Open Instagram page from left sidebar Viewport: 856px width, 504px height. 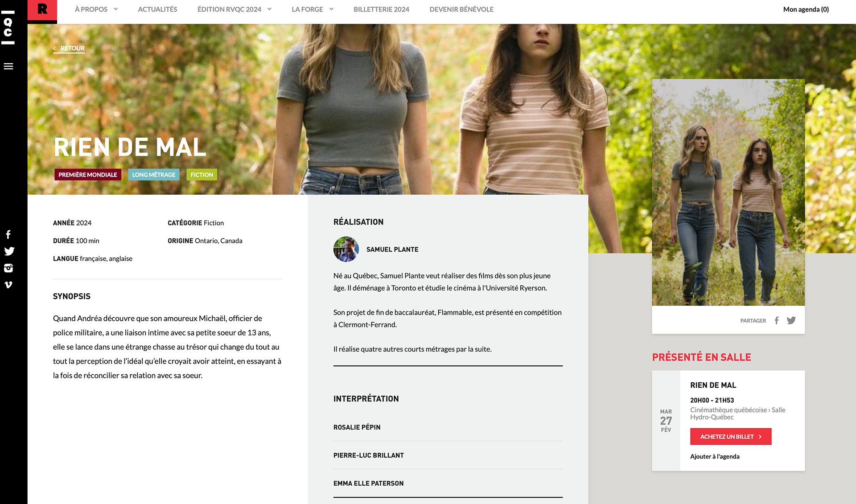point(8,268)
